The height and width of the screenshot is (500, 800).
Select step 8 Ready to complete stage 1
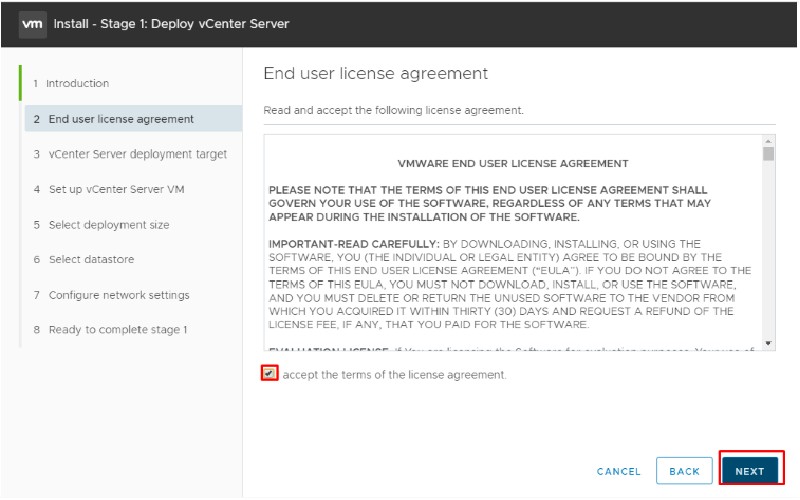[x=110, y=330]
